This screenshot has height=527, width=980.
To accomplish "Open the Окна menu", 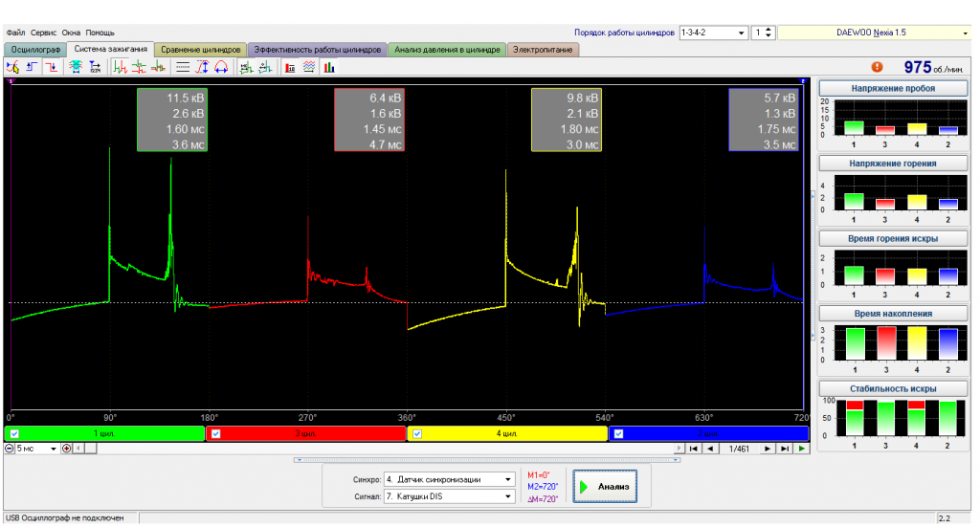I will [x=71, y=33].
